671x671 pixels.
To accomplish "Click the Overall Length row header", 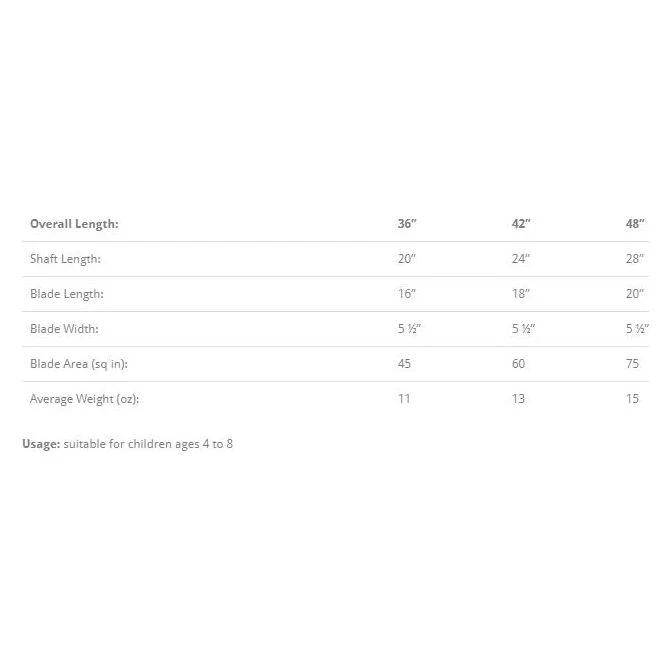I will [74, 224].
